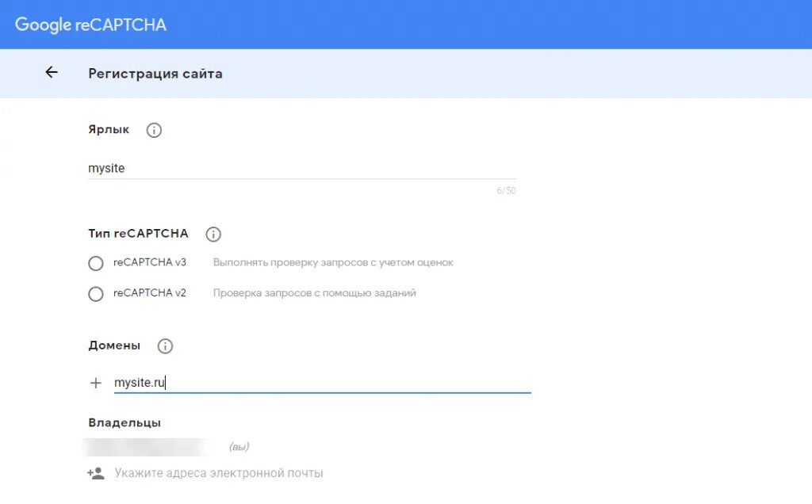812x504 pixels.
Task: Click the 6/50 character counter
Action: (x=506, y=191)
